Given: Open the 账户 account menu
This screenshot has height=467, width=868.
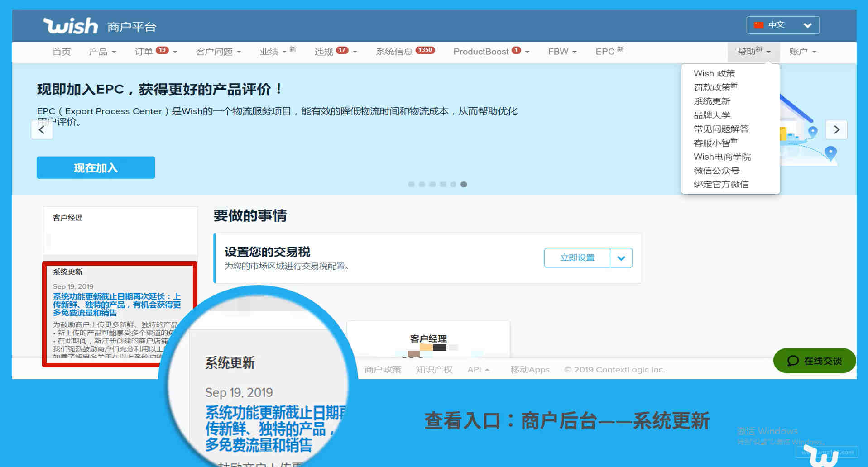Looking at the screenshot, I should 802,52.
